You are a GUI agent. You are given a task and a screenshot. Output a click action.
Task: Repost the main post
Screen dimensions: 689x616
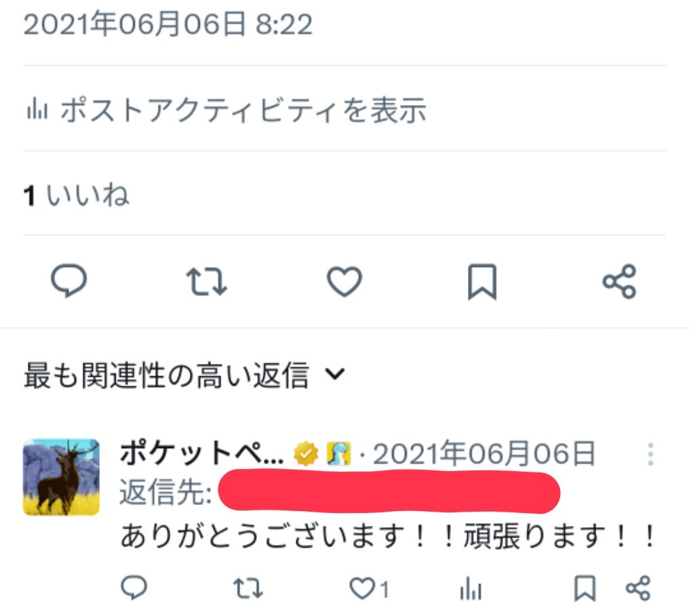click(207, 281)
